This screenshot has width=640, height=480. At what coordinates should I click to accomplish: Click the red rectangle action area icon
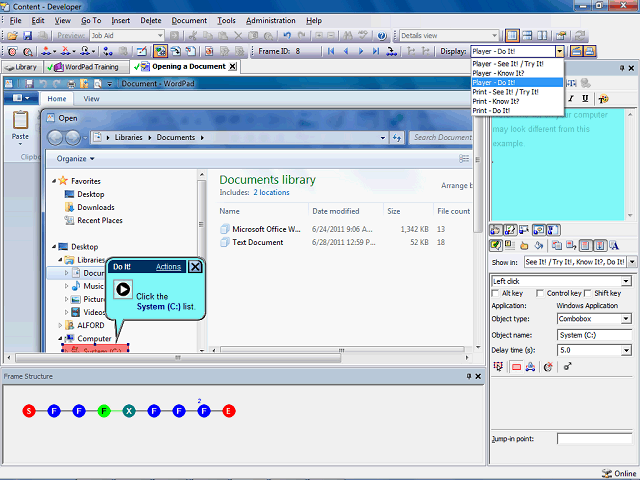tap(516, 367)
